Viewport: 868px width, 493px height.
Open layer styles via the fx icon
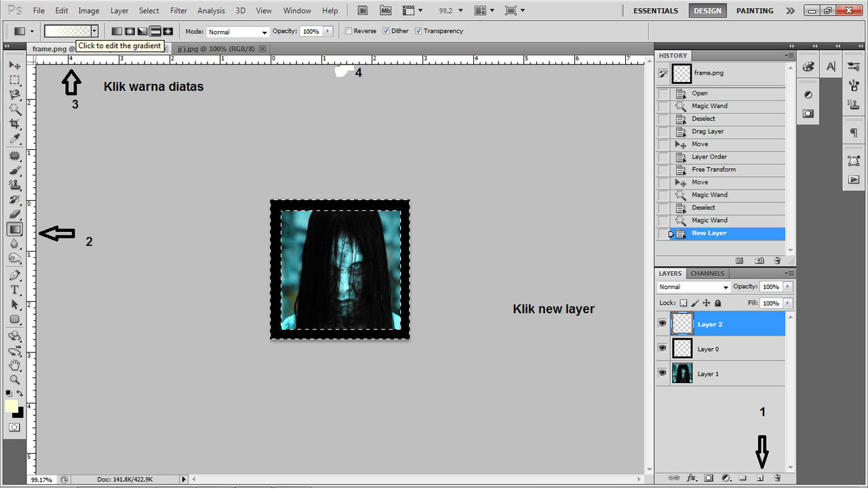[691, 478]
